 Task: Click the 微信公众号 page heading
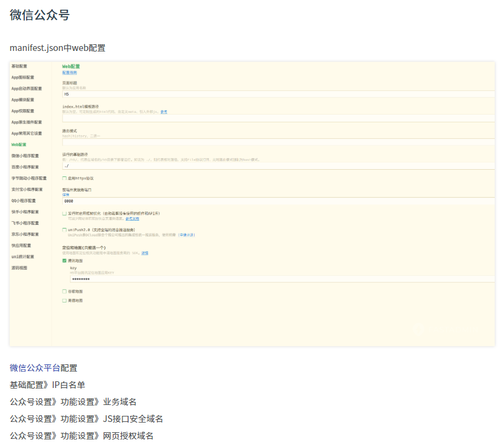39,15
